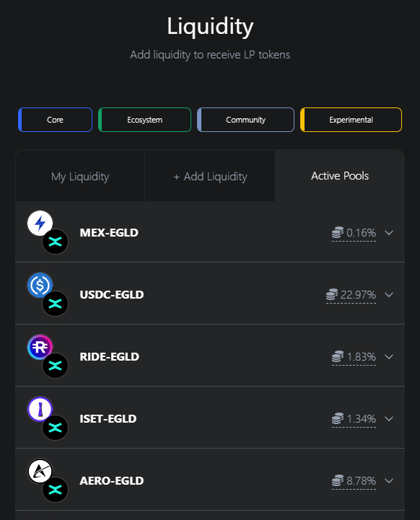
Task: Click the coins icon next to 0.16%
Action: click(x=338, y=232)
